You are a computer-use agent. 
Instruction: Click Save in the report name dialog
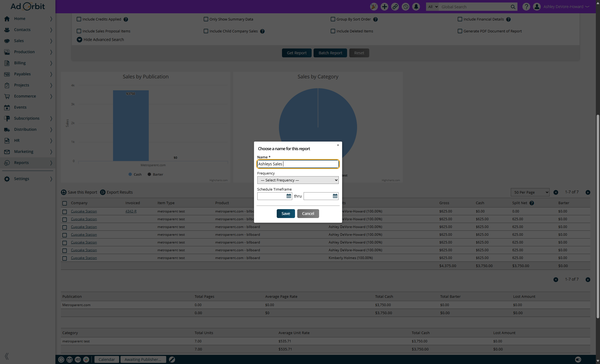(x=286, y=214)
